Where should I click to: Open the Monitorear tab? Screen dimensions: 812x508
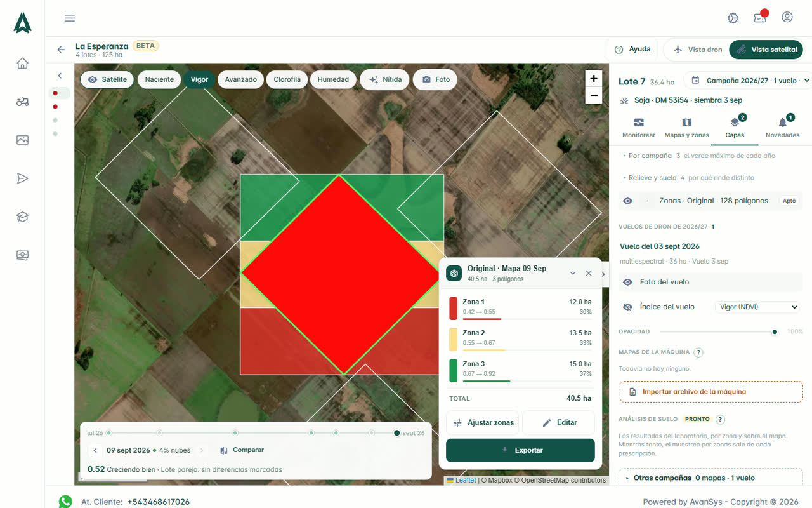point(639,128)
